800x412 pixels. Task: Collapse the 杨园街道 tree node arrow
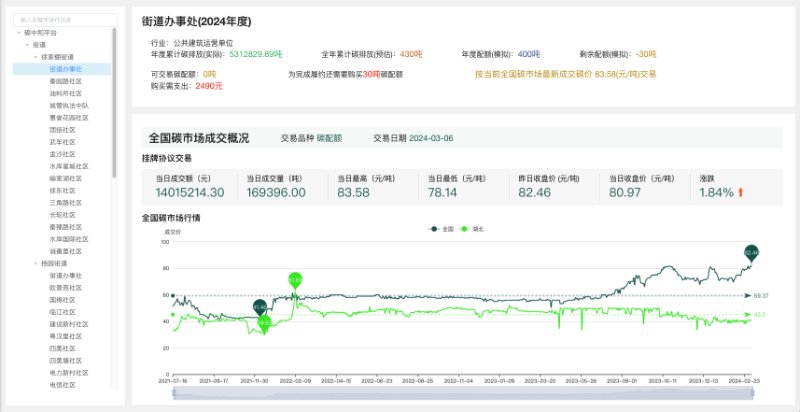[35, 262]
